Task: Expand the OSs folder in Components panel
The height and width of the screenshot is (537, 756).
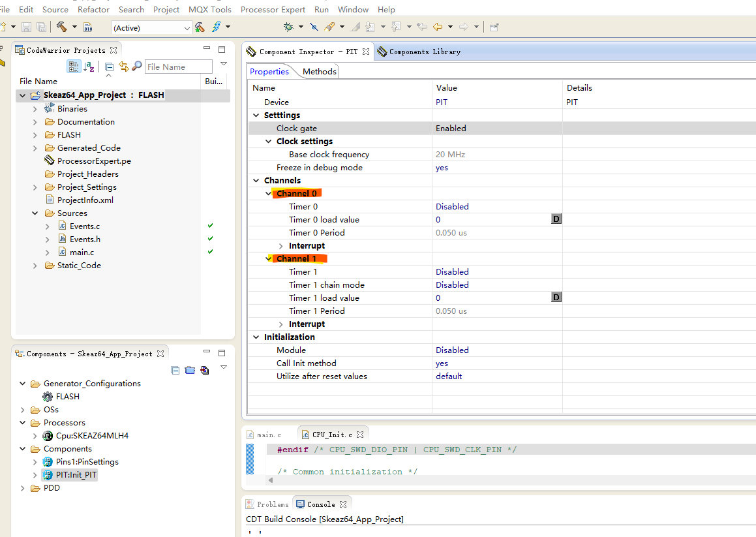Action: click(22, 409)
